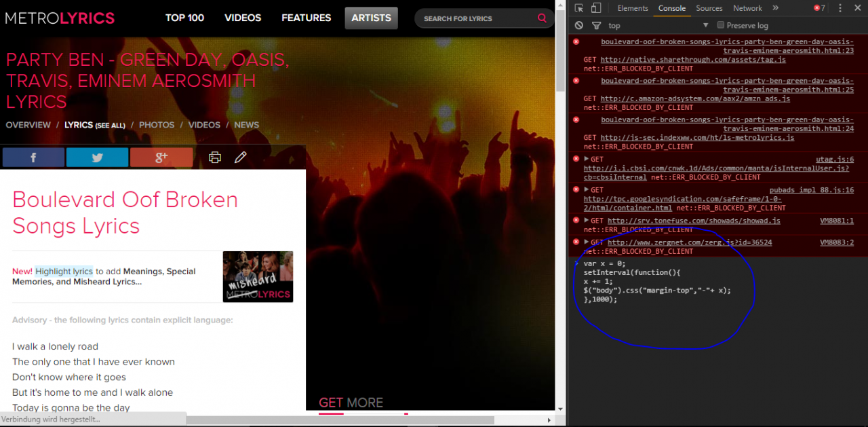Click the red error count indicator

(819, 8)
